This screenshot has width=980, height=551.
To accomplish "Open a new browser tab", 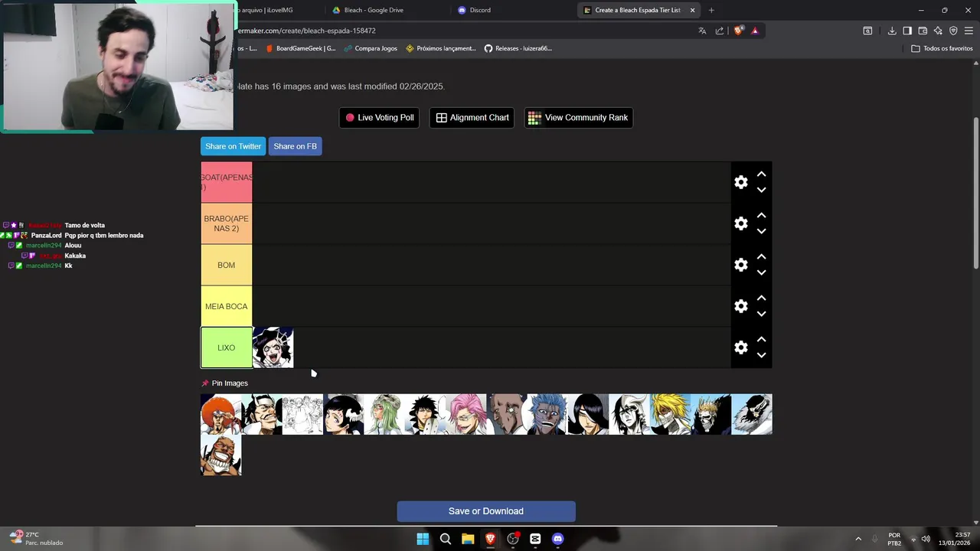I will [x=711, y=10].
